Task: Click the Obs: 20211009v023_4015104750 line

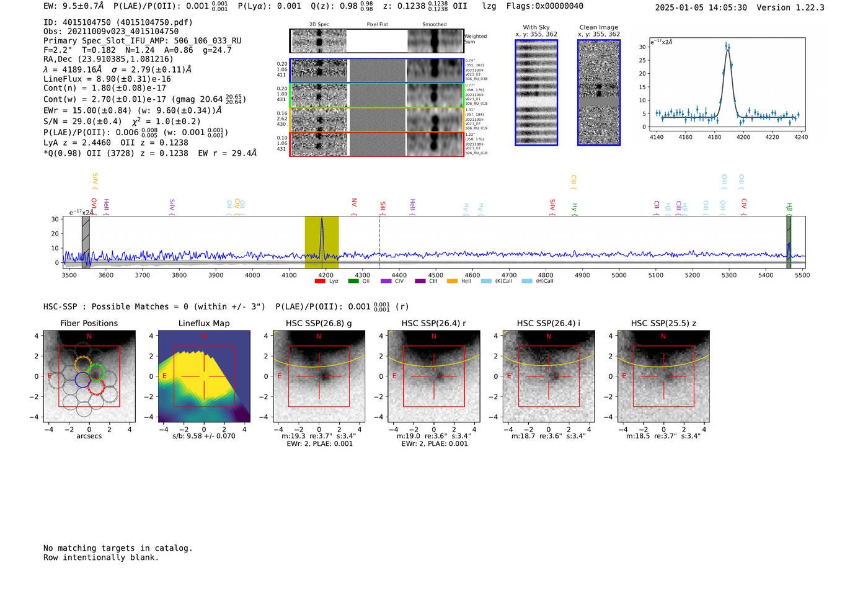Action: pos(111,32)
